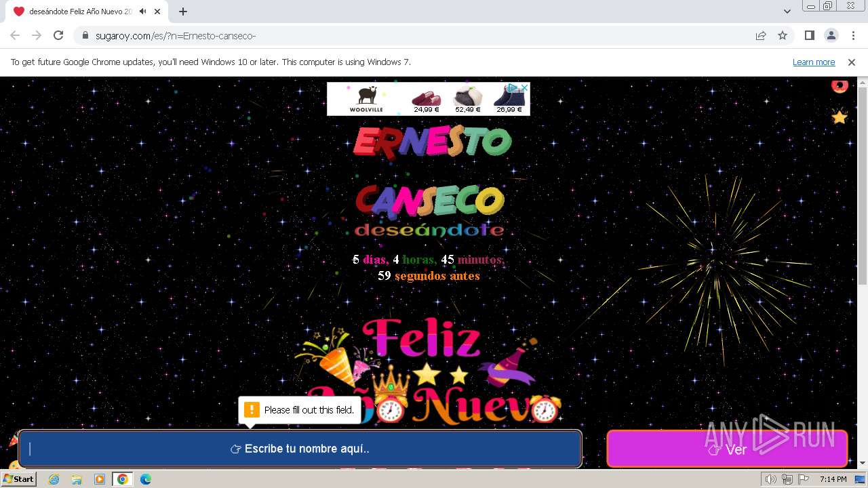The height and width of the screenshot is (488, 868).
Task: Share this page via the share icon
Action: pyautogui.click(x=761, y=35)
